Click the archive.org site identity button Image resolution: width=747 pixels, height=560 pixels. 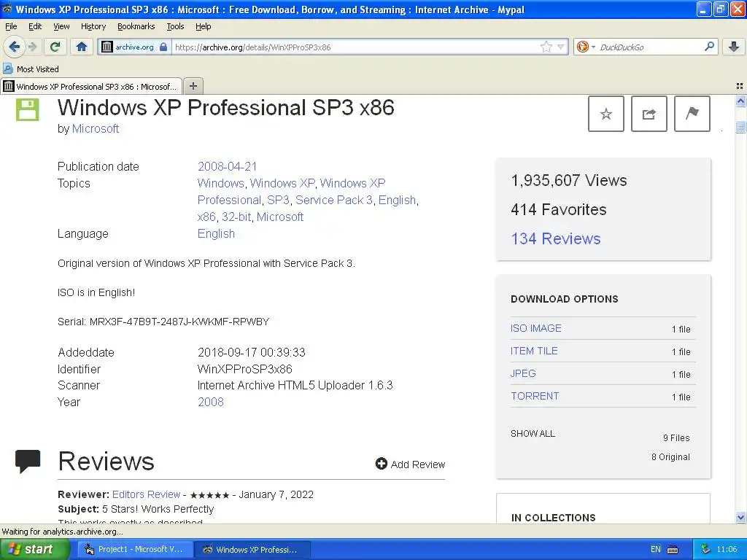(x=134, y=47)
